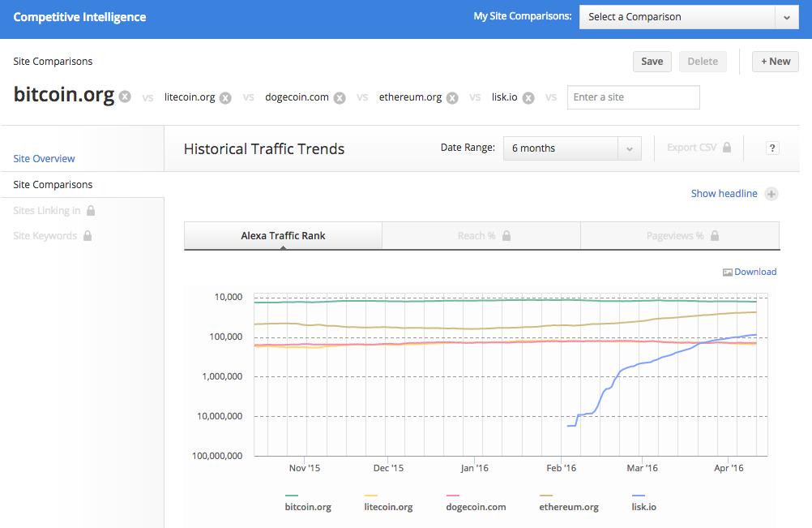812x528 pixels.
Task: Click the bitcoin.org legend label
Action: [x=308, y=507]
